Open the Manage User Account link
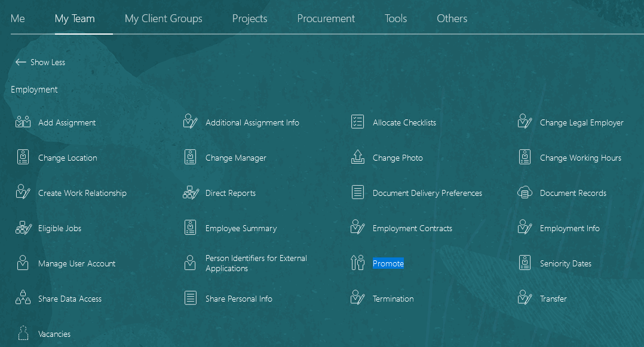 click(77, 263)
